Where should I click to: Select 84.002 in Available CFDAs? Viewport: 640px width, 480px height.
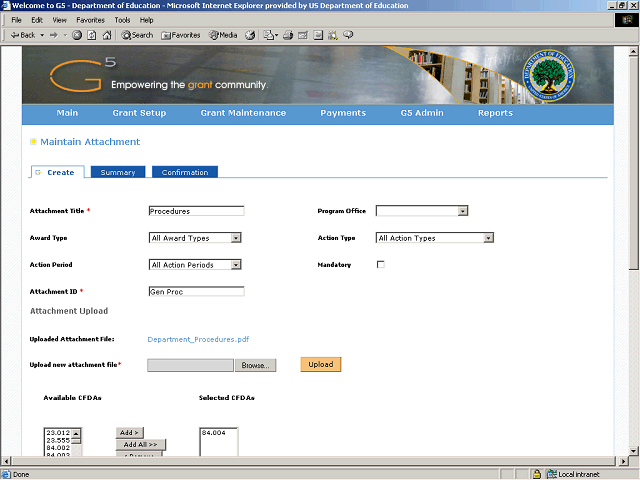[x=58, y=448]
